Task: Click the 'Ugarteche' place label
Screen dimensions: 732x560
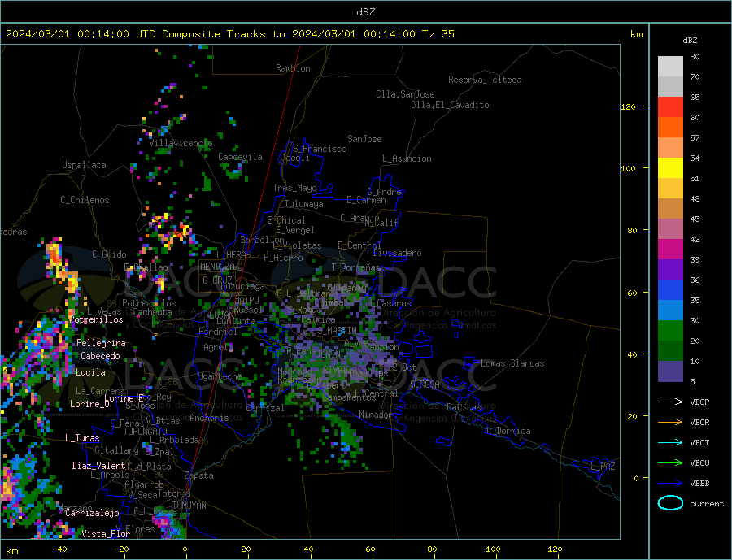Action: click(x=220, y=376)
